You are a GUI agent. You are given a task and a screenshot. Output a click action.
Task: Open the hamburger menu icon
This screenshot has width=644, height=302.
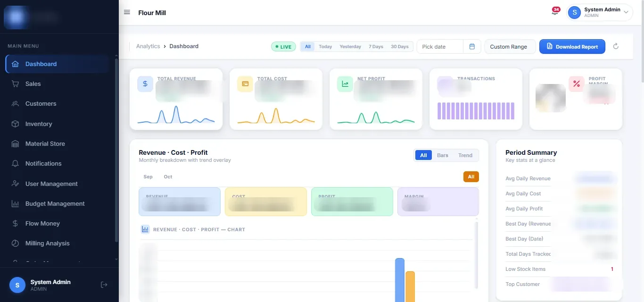pyautogui.click(x=127, y=12)
